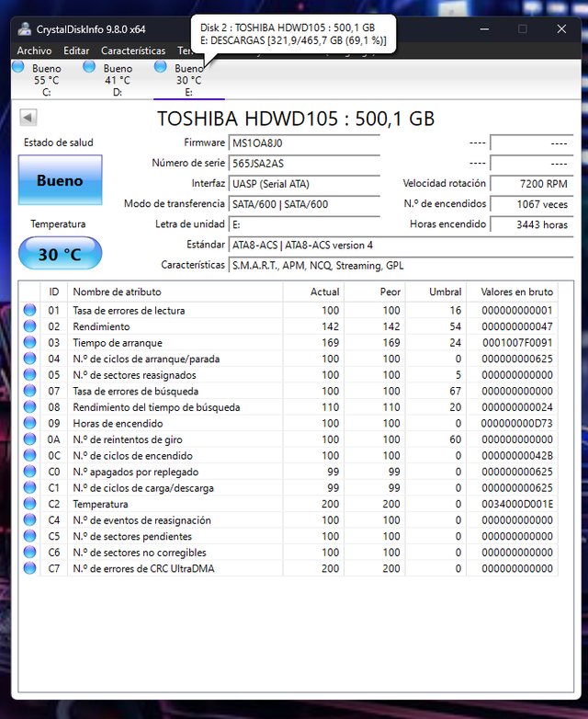
Task: Click status orb for N.º de ciclos de carga/descarga
Action: [x=29, y=487]
